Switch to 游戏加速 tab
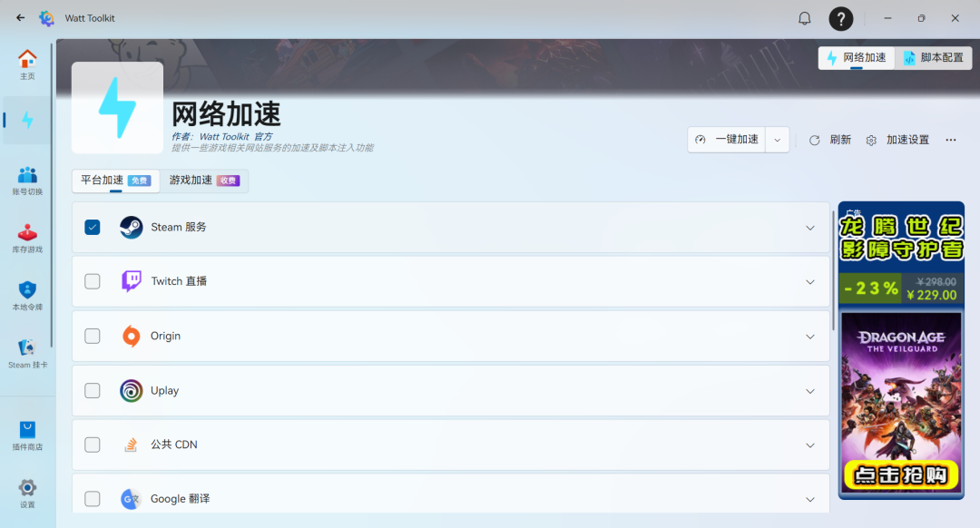The width and height of the screenshot is (980, 528). pyautogui.click(x=204, y=181)
